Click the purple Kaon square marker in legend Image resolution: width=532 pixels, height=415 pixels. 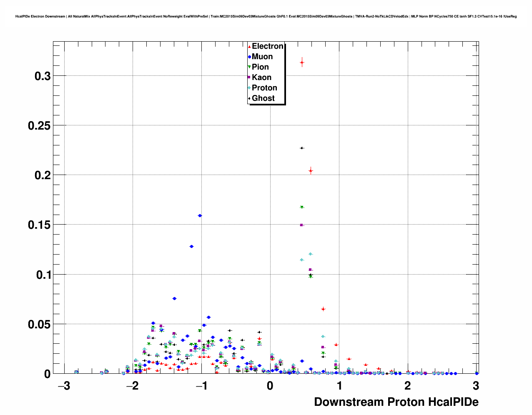click(249, 77)
